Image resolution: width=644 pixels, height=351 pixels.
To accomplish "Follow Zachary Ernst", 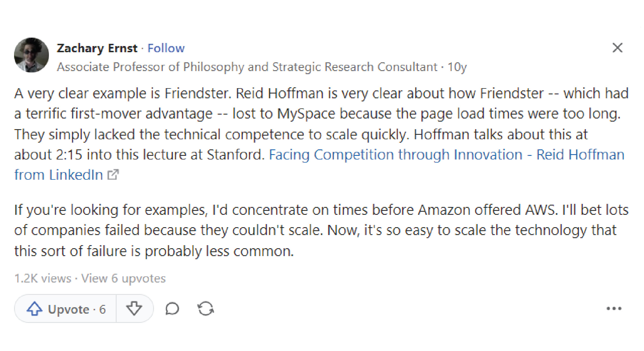I will tap(166, 48).
